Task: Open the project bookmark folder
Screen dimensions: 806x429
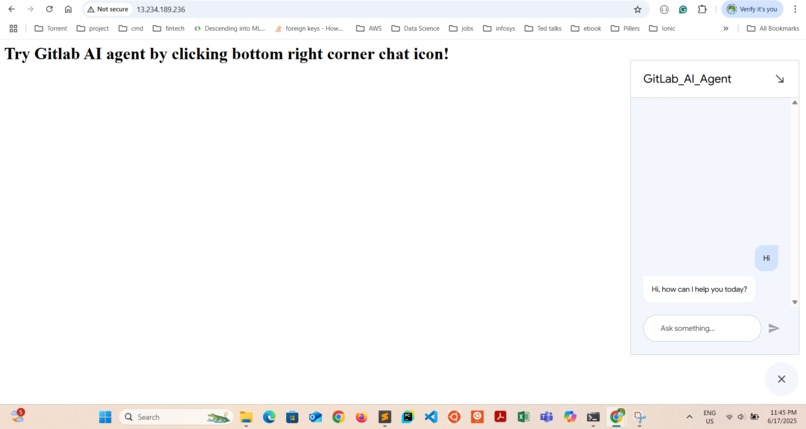Action: pyautogui.click(x=93, y=28)
